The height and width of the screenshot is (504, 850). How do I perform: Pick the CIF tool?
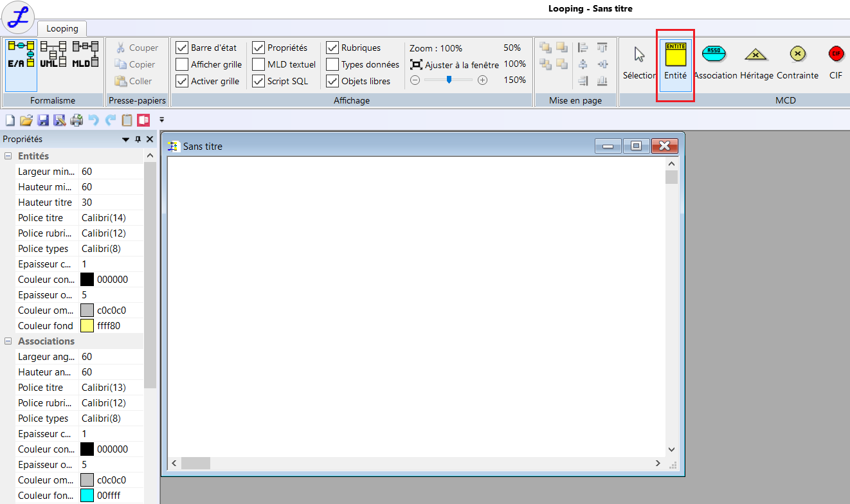(x=836, y=64)
